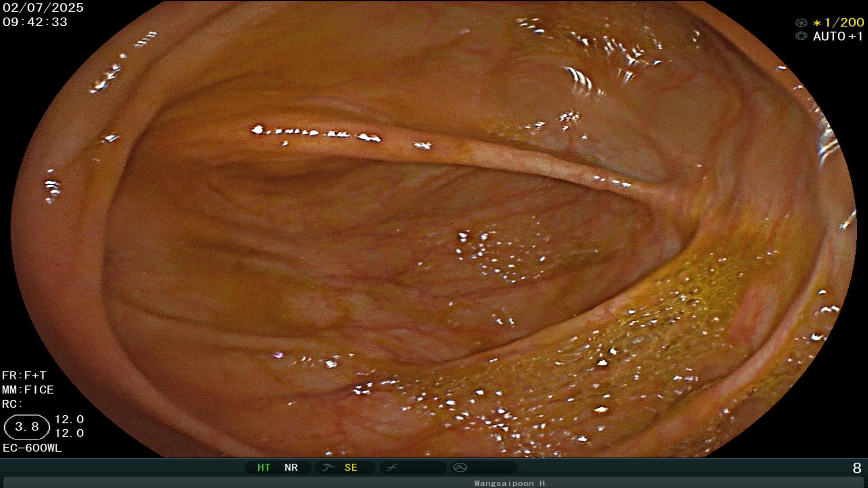
Task: Click the MM:FICE mode label
Action: (x=28, y=389)
